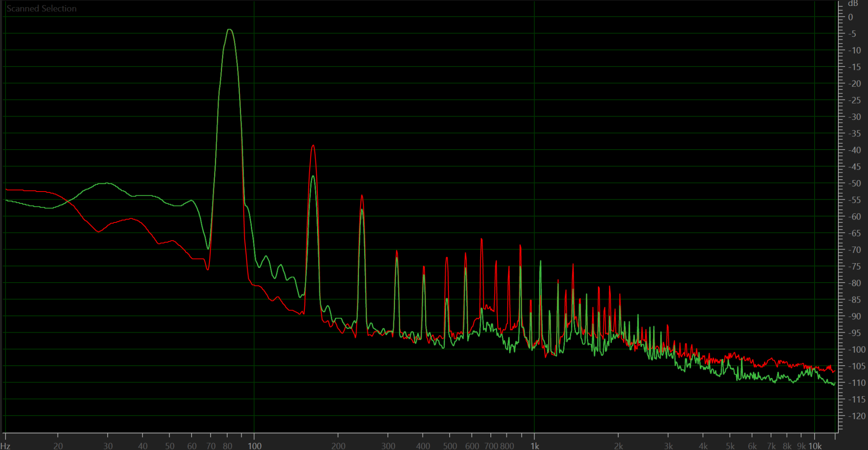The image size is (868, 450).
Task: Click the 2k label on frequency axis
Action: (x=618, y=446)
